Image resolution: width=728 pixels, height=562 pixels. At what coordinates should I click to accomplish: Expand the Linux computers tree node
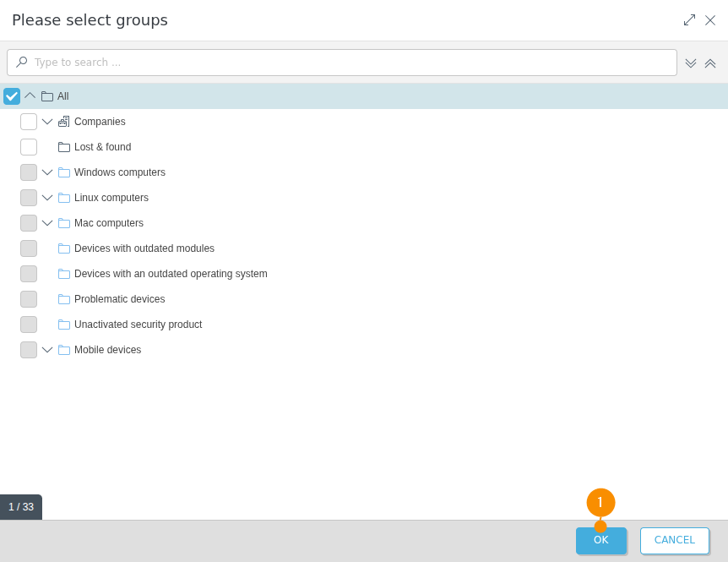click(x=47, y=198)
